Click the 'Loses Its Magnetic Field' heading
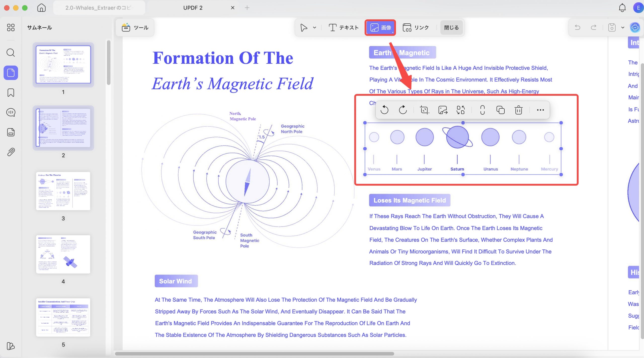 (x=410, y=200)
